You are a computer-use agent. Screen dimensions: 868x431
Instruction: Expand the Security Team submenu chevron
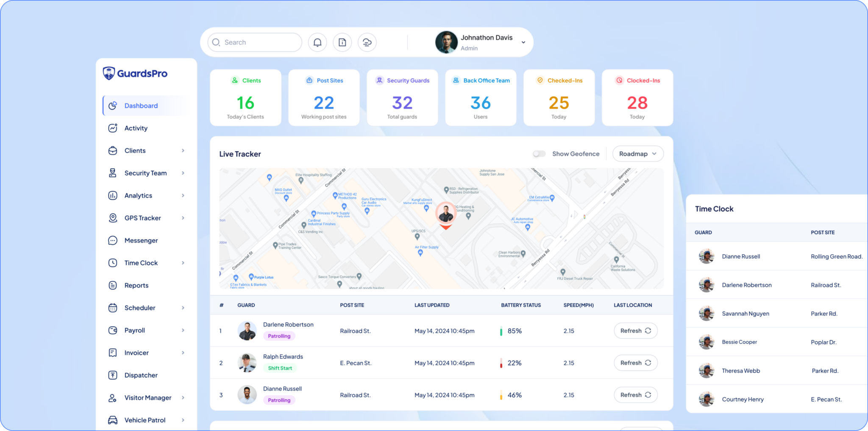183,173
